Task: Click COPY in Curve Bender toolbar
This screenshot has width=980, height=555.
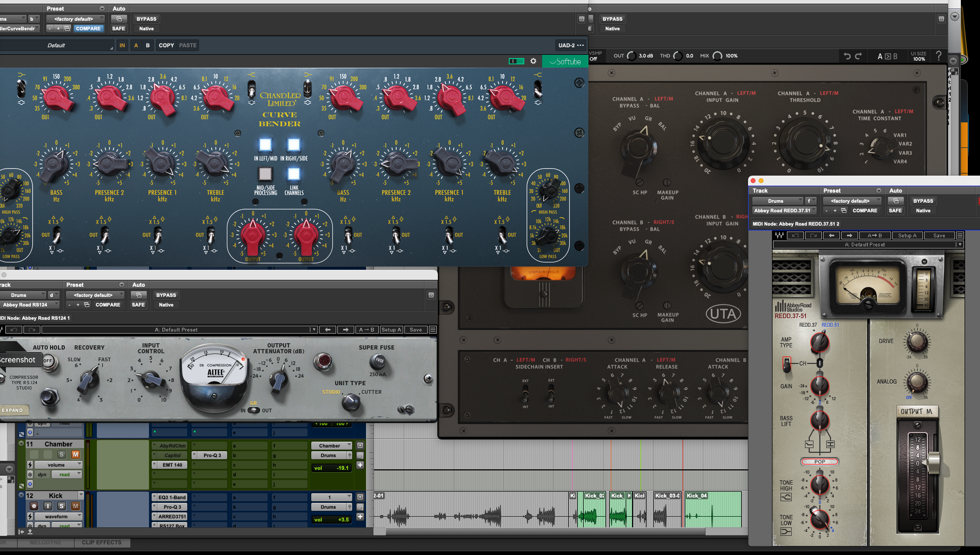Action: pyautogui.click(x=167, y=45)
